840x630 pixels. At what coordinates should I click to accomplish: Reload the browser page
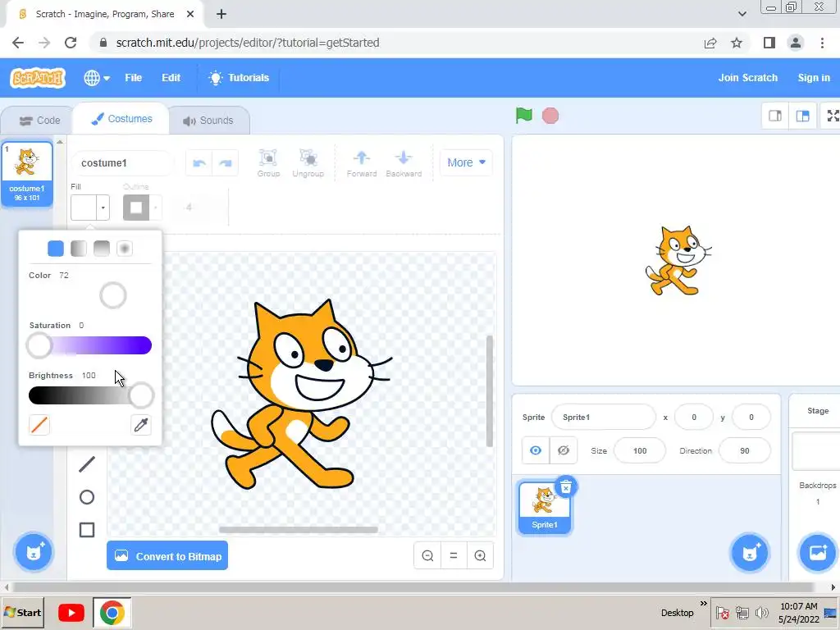click(x=71, y=43)
